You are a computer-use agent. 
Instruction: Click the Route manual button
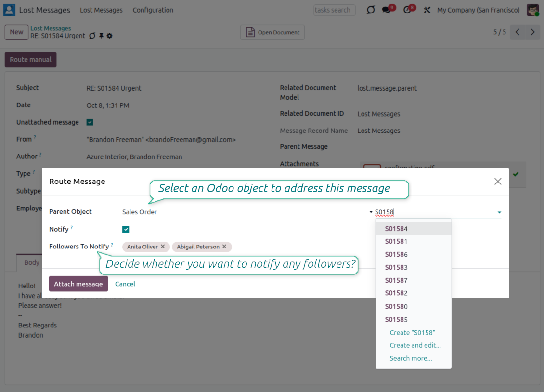click(30, 60)
